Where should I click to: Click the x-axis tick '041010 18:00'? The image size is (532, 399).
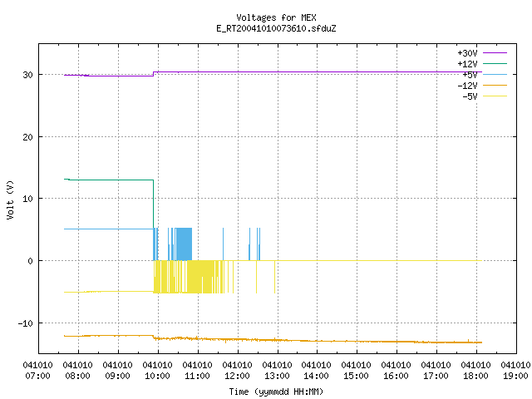point(475,370)
